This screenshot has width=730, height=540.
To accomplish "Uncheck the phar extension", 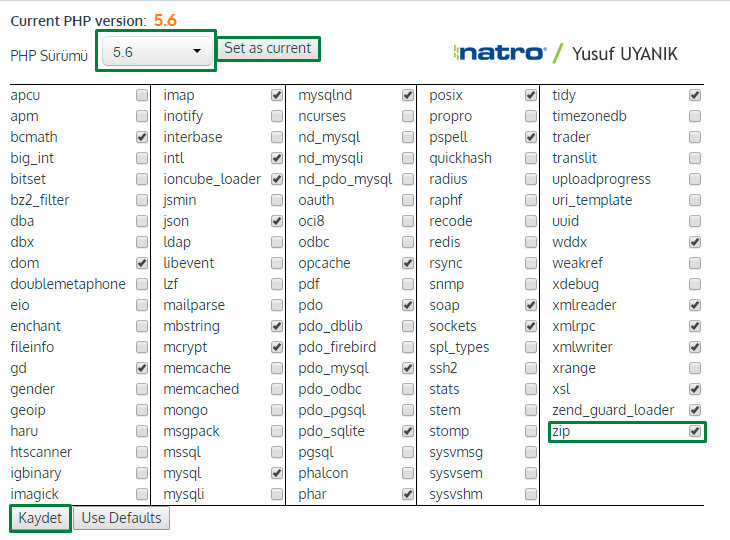I will 408,493.
